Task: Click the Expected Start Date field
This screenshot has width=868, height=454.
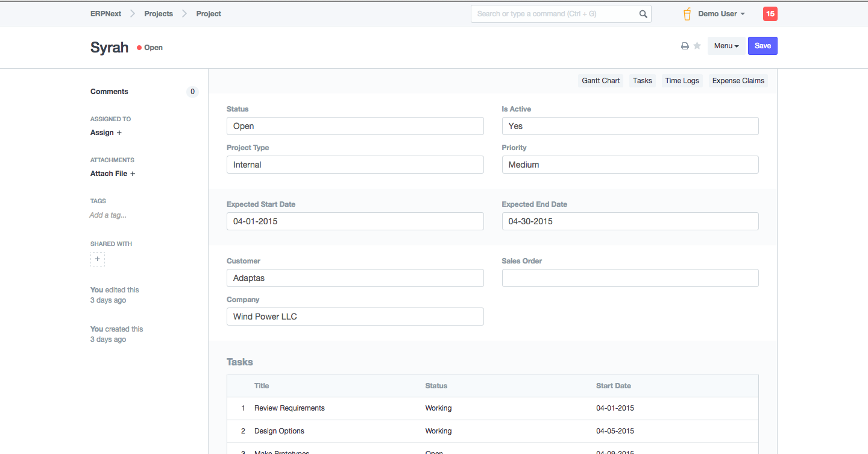Action: coord(355,221)
